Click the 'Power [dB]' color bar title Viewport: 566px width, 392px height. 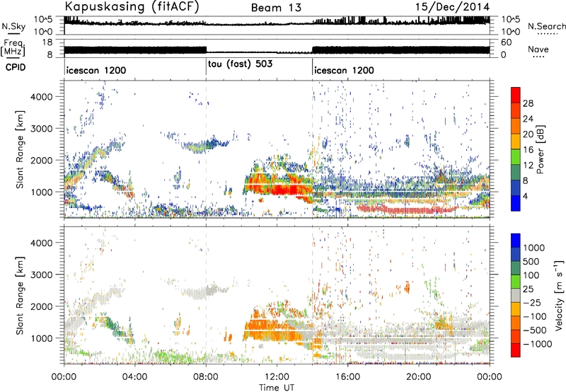[x=540, y=149]
